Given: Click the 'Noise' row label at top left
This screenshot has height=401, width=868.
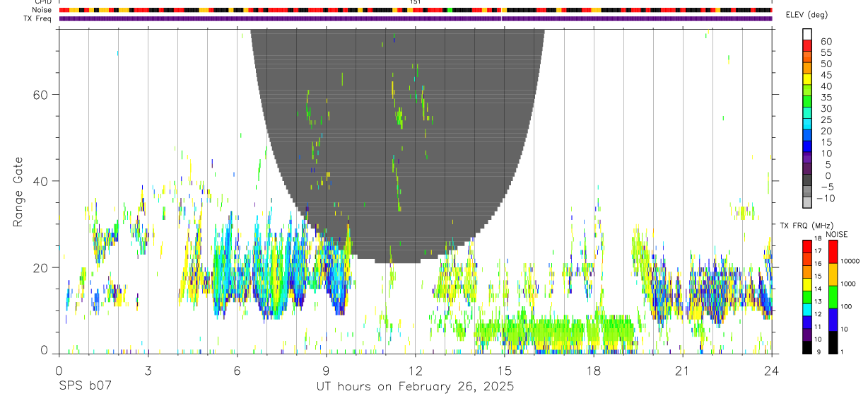Looking at the screenshot, I should tap(42, 10).
